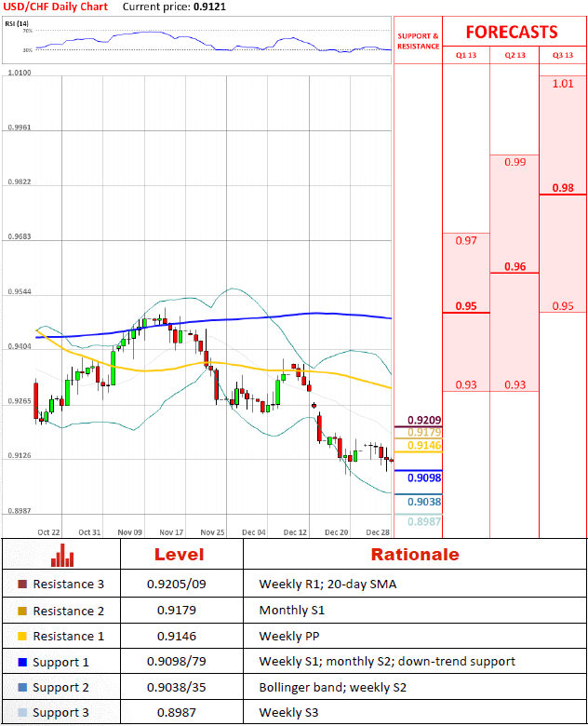Click the red bar chart icon
Screen dimensions: 588x726
62,555
